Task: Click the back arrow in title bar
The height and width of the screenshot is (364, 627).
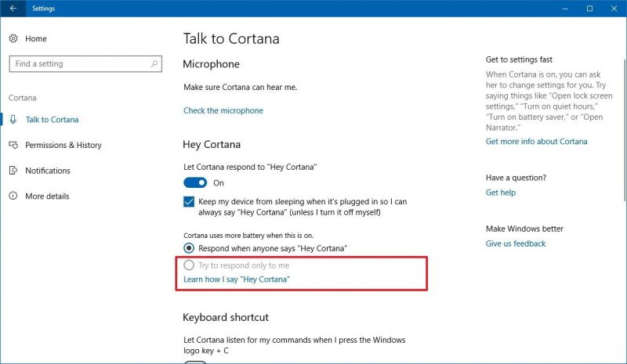Action: click(x=13, y=9)
